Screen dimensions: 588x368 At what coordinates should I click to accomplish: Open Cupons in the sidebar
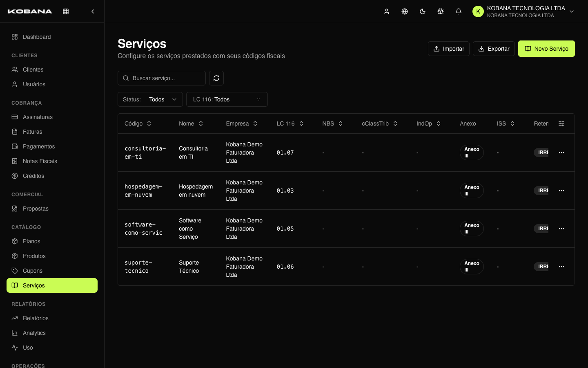[52, 271]
